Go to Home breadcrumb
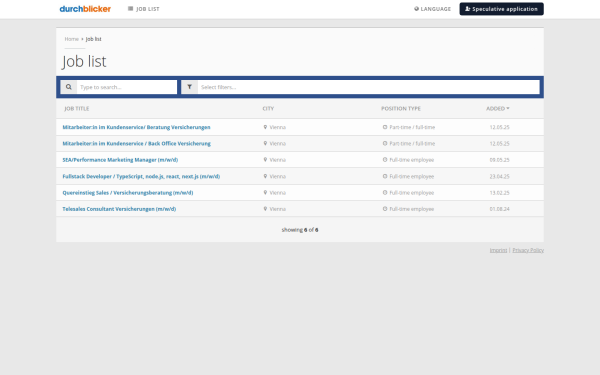This screenshot has height=375, width=600. [x=72, y=39]
